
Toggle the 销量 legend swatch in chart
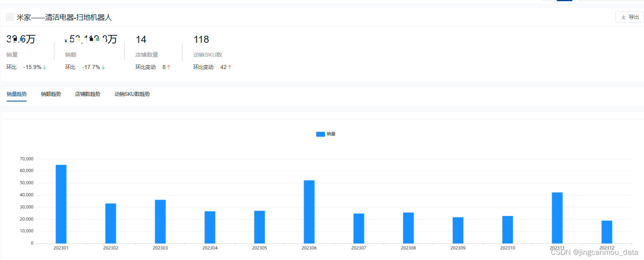[x=320, y=134]
